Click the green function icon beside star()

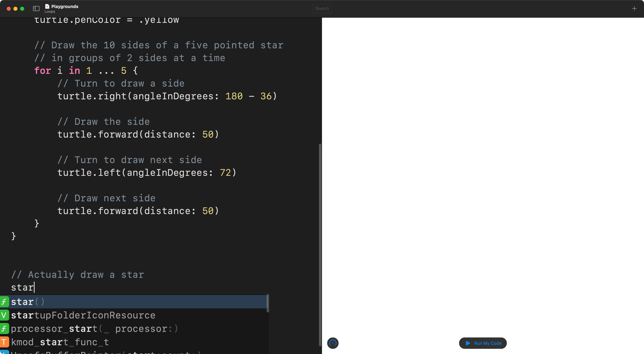coord(4,302)
